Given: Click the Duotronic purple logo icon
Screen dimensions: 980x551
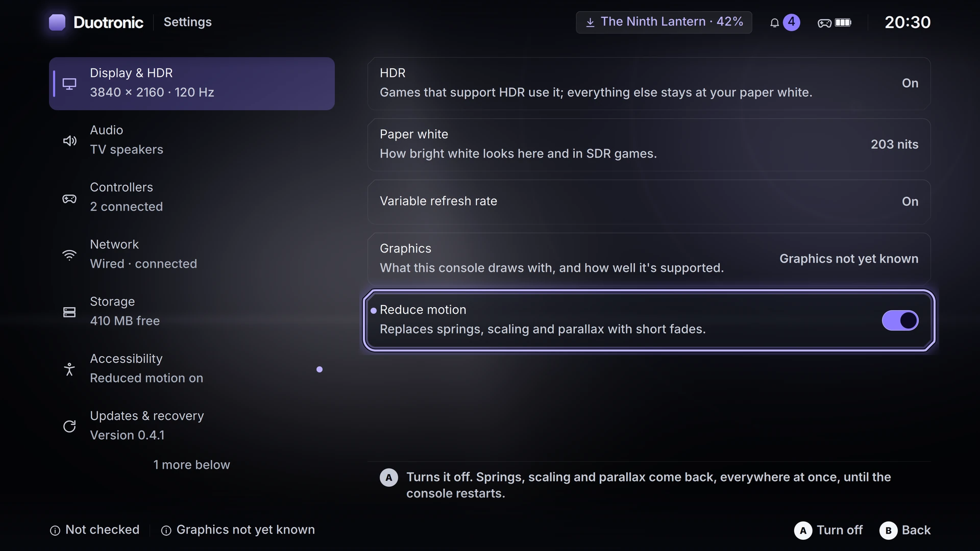Looking at the screenshot, I should click(x=57, y=22).
